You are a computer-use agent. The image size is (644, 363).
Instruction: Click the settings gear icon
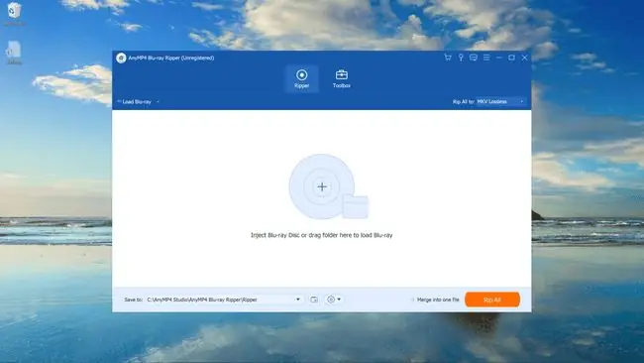click(331, 300)
